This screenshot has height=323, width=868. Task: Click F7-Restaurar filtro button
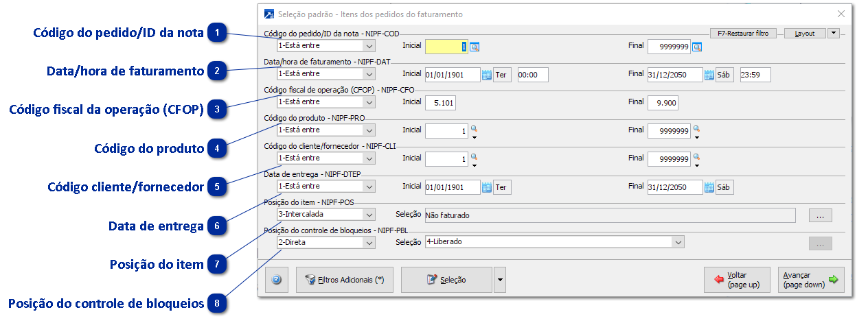[744, 33]
